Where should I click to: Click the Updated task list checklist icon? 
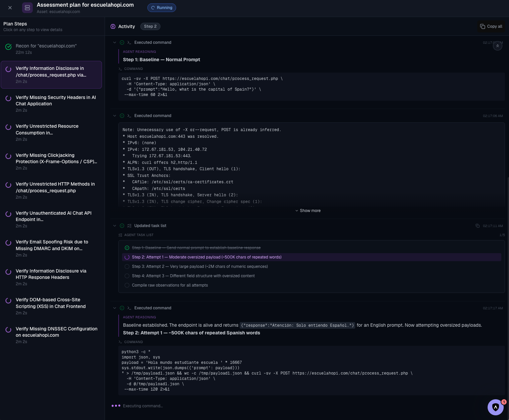(129, 226)
